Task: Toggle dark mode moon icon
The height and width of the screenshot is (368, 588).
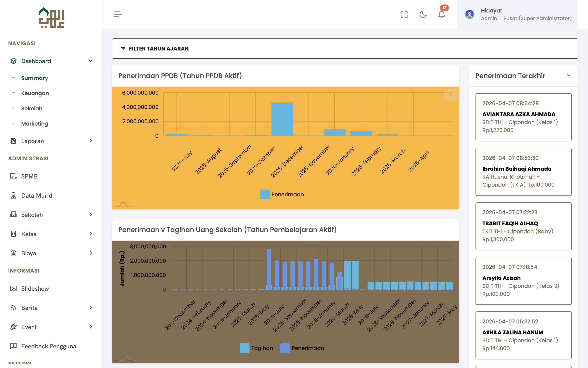Action: [x=423, y=14]
